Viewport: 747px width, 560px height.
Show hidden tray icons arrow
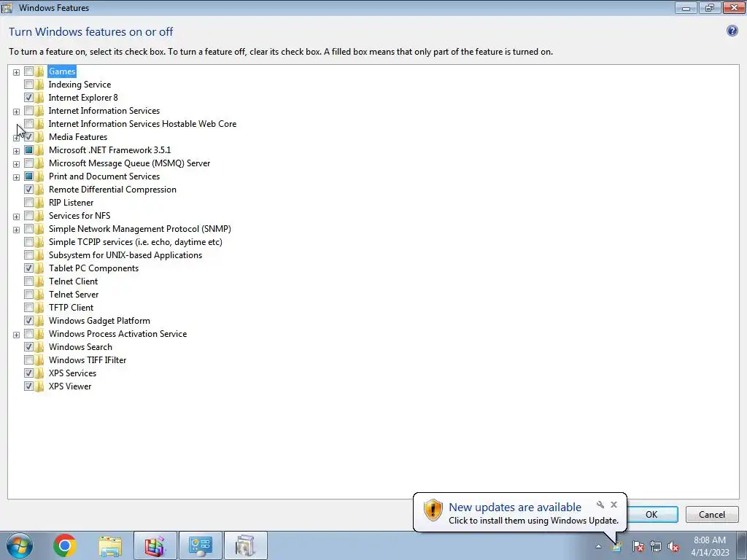pos(598,546)
